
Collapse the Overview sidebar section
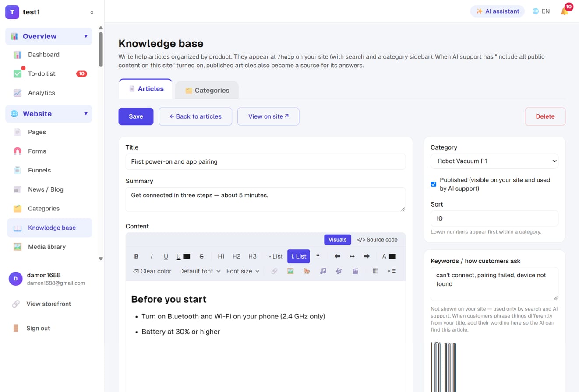[x=49, y=36]
